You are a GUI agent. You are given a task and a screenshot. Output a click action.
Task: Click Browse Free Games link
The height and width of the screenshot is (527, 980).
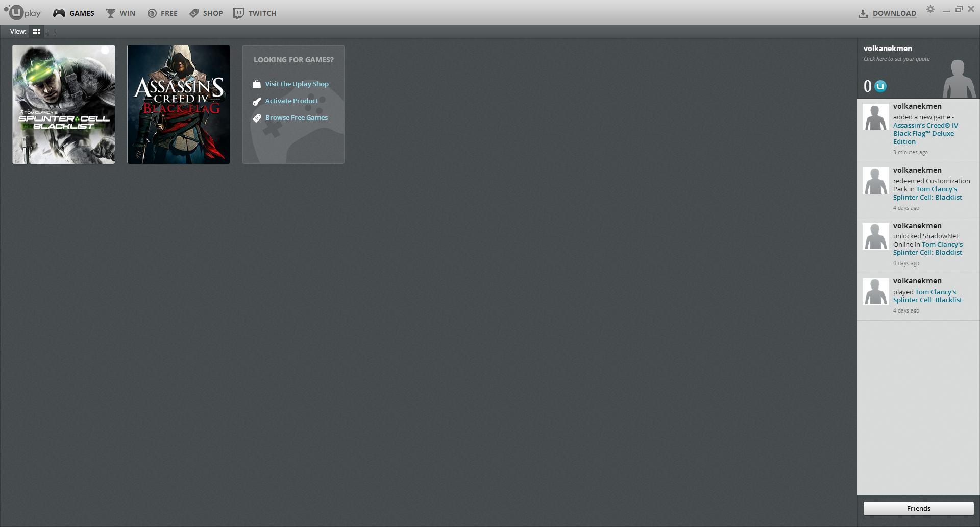pos(297,117)
